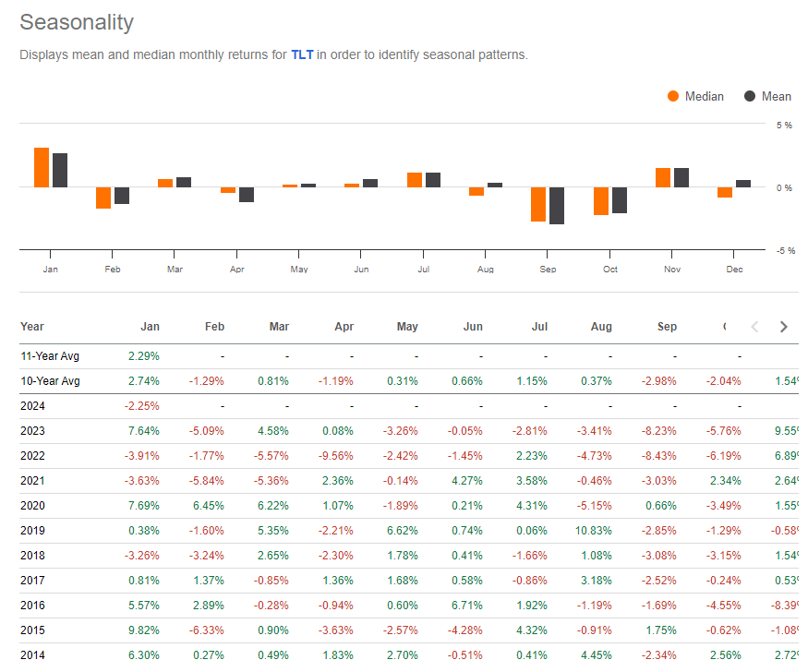Click the 10.83% August 2019 cell
Viewport: 808px width, 672px height.
pos(596,530)
